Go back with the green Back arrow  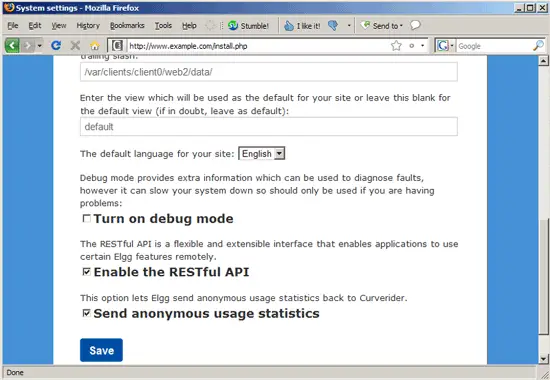click(12, 46)
